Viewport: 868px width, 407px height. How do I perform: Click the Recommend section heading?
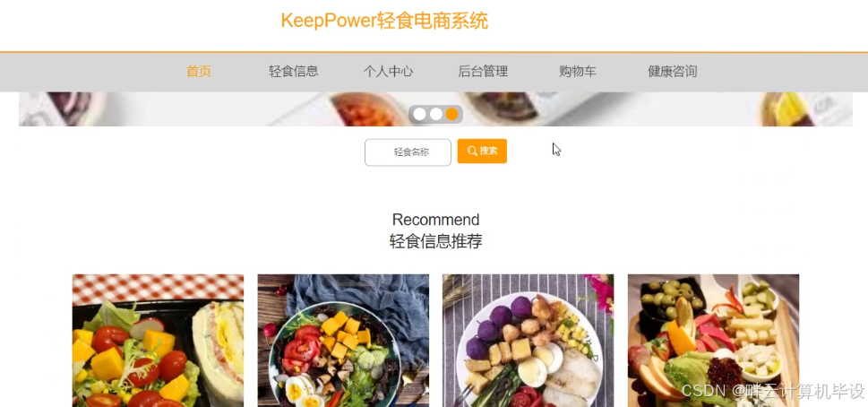pos(435,220)
